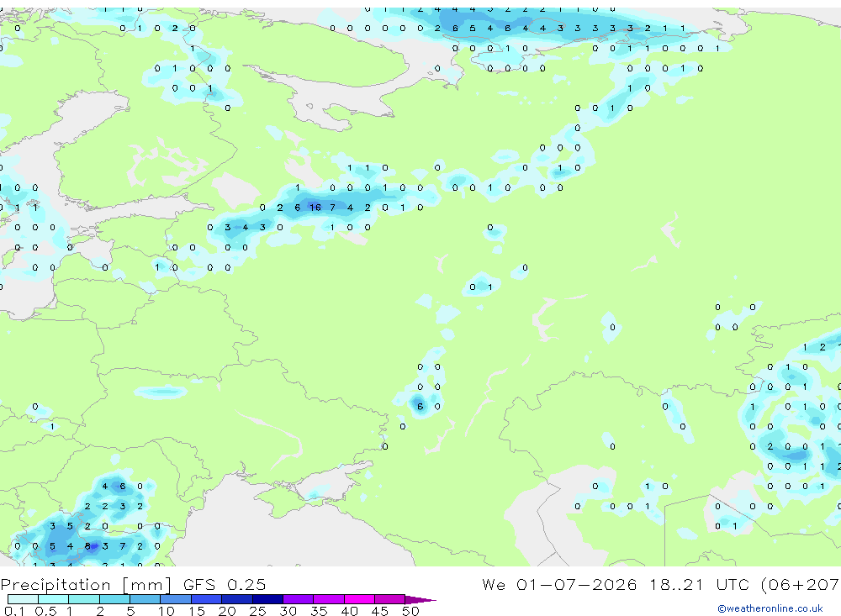Click the 40–45 mm legend color swatch
This screenshot has width=841, height=616.
(359, 599)
